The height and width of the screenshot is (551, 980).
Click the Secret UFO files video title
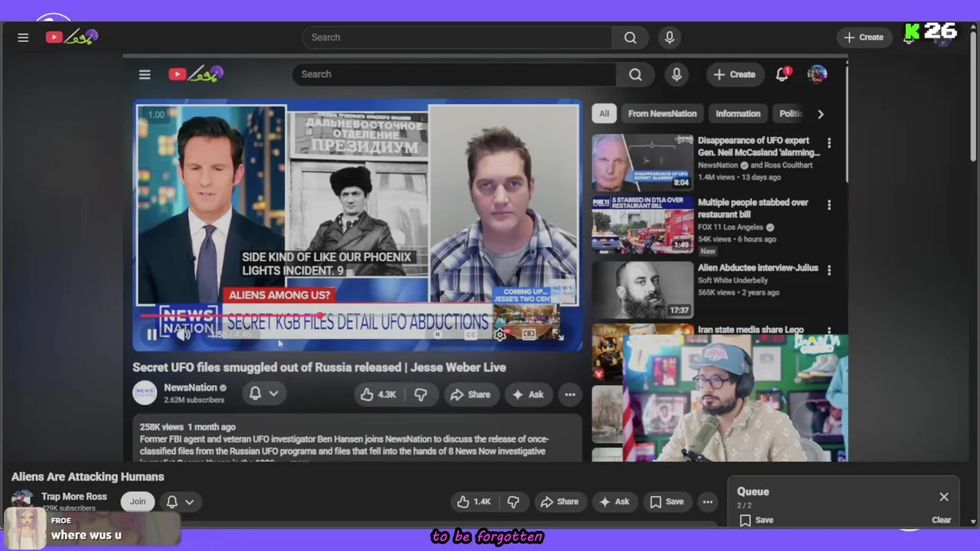(319, 367)
